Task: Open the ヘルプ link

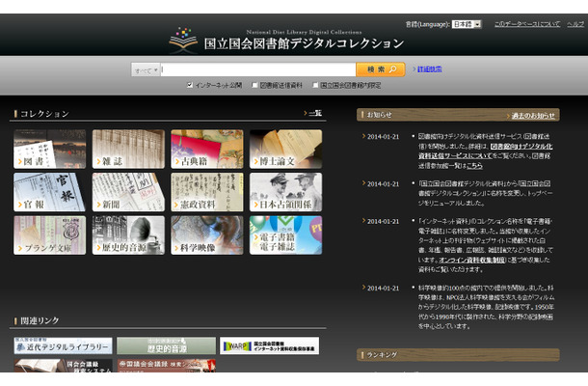Action: coord(575,24)
